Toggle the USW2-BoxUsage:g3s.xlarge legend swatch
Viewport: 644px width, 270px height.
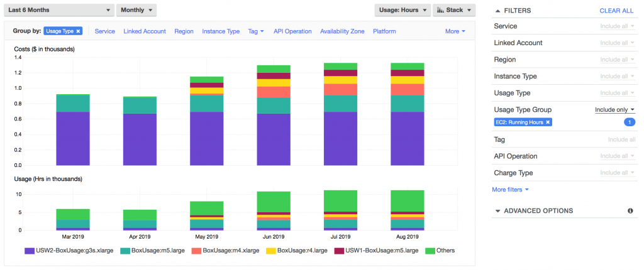(x=30, y=251)
